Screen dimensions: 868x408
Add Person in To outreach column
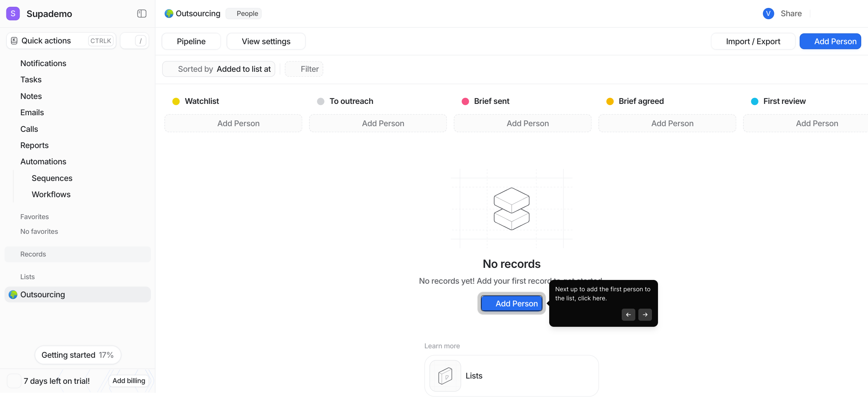click(378, 124)
